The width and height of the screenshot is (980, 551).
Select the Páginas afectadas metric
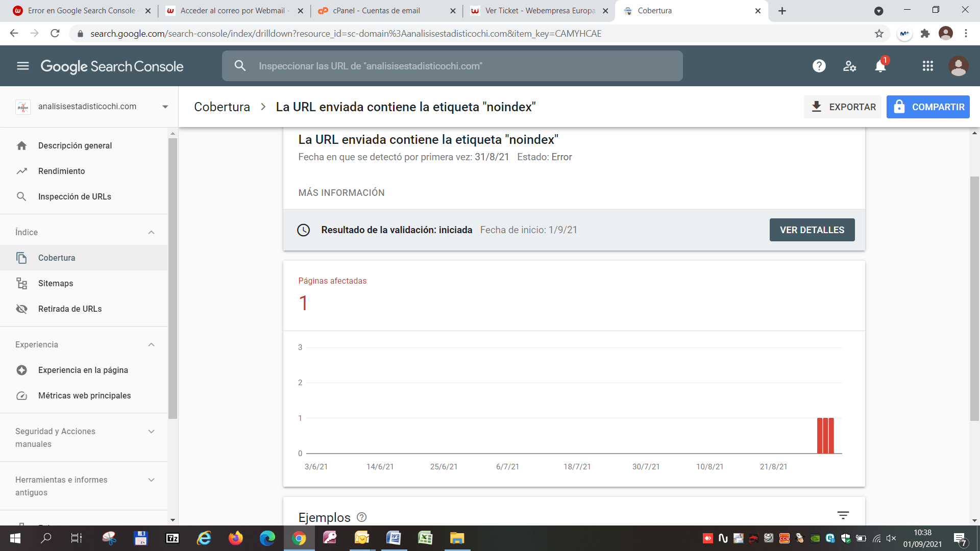pyautogui.click(x=332, y=296)
